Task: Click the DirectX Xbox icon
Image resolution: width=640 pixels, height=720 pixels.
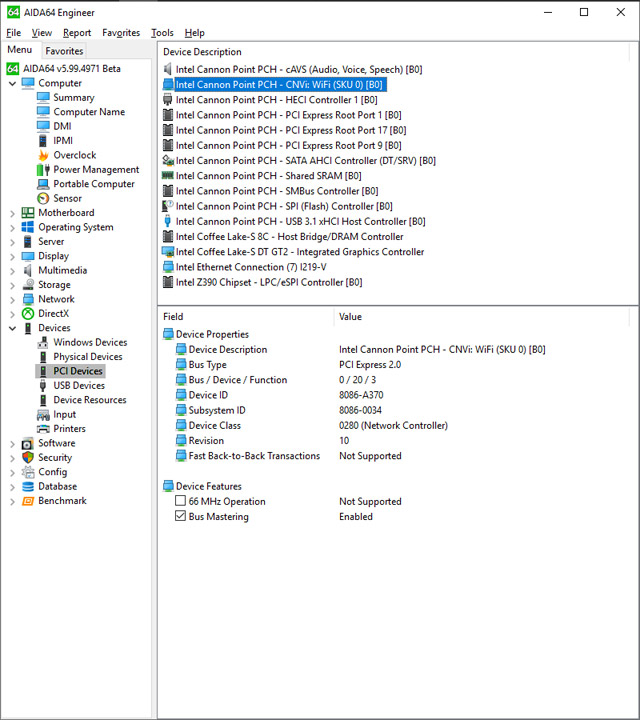Action: point(28,314)
